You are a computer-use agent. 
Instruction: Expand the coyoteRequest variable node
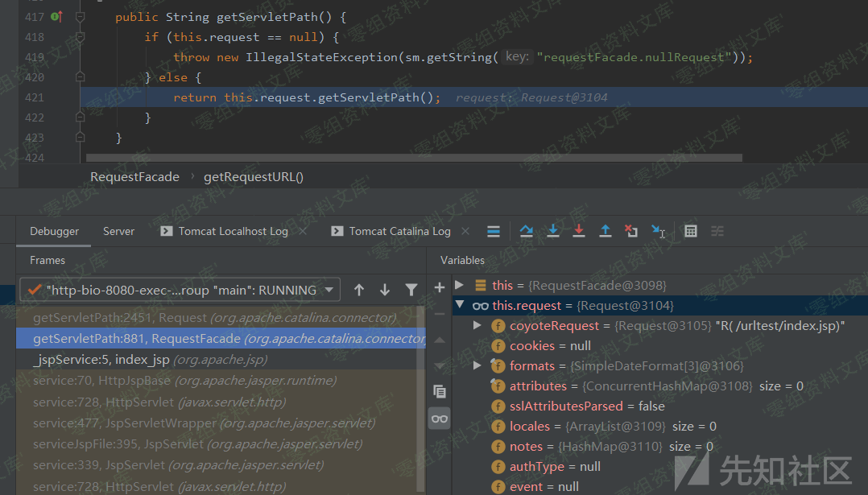tap(477, 326)
